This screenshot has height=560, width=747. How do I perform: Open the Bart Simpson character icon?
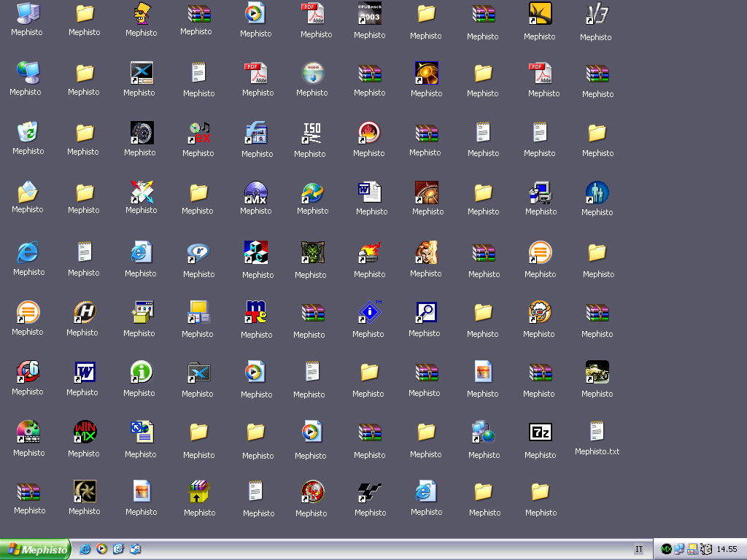[x=142, y=14]
